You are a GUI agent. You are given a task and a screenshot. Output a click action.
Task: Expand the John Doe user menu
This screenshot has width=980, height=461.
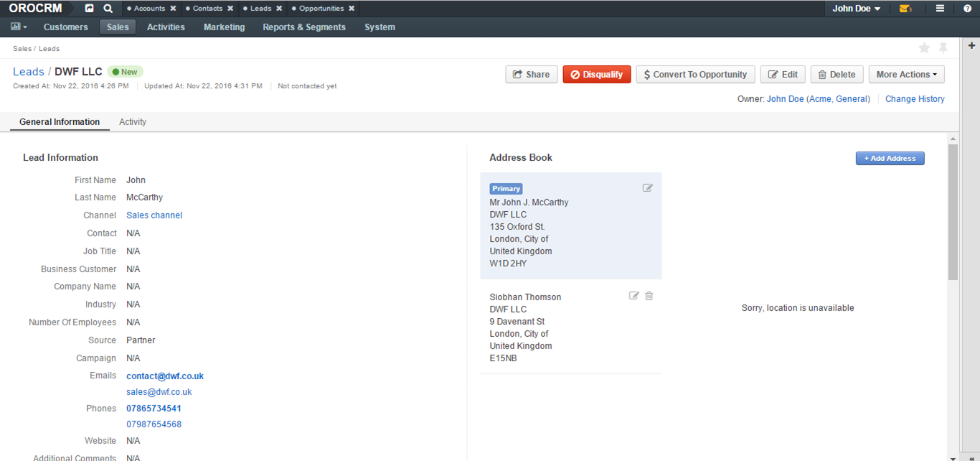857,9
